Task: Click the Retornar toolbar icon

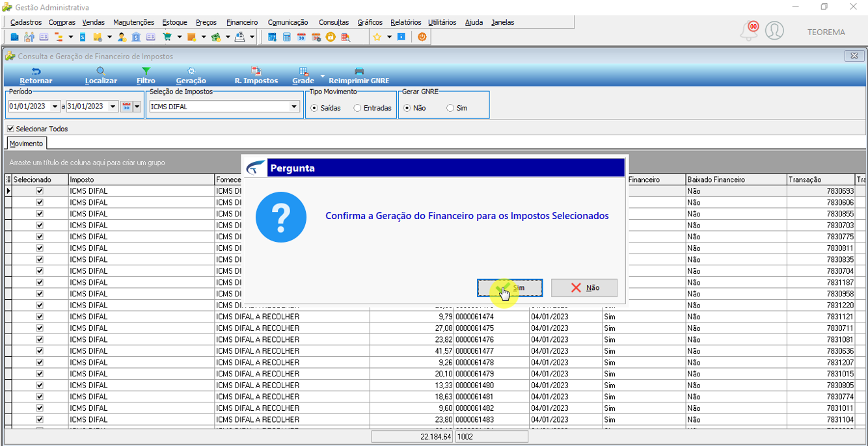Action: tap(36, 72)
